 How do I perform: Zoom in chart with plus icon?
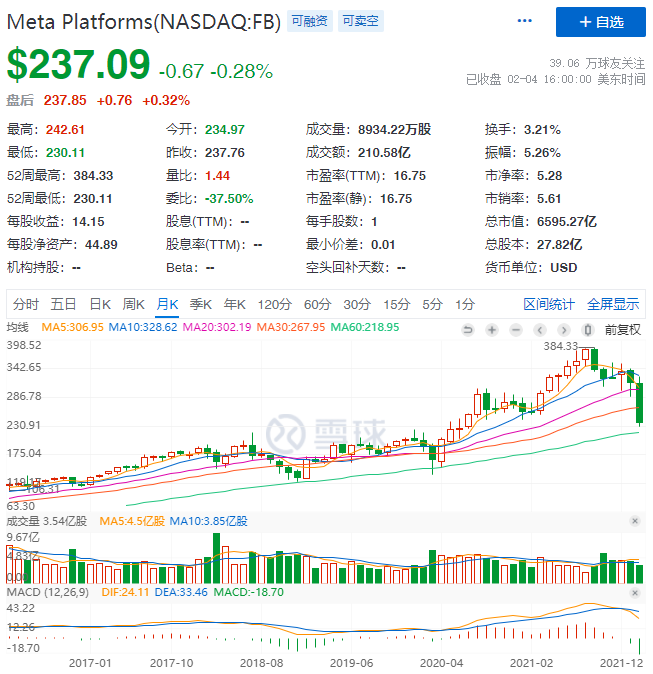[x=492, y=330]
